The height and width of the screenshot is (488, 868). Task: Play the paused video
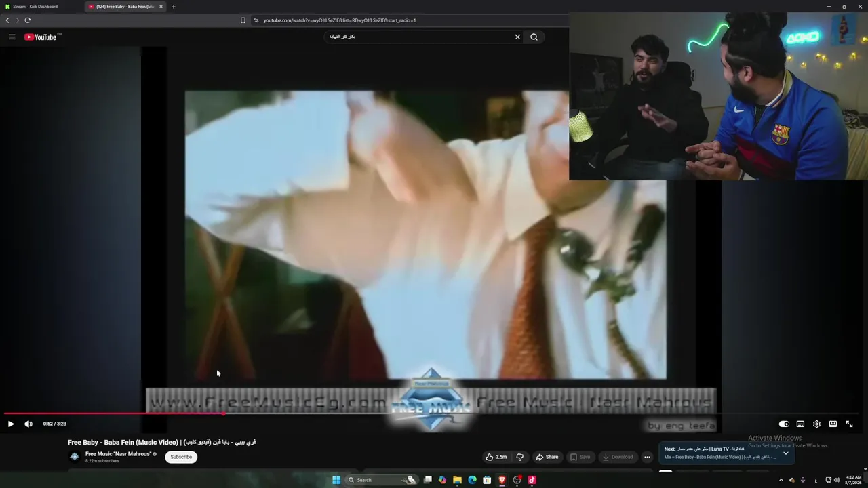click(x=11, y=424)
